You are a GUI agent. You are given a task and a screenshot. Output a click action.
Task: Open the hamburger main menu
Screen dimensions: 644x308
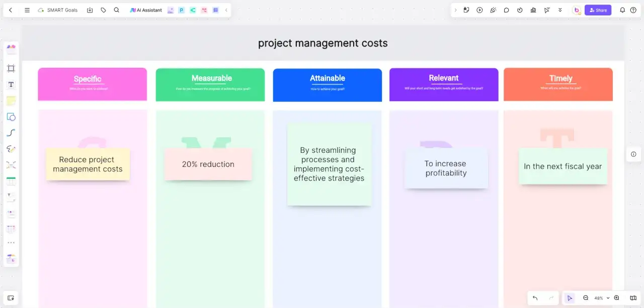click(27, 10)
